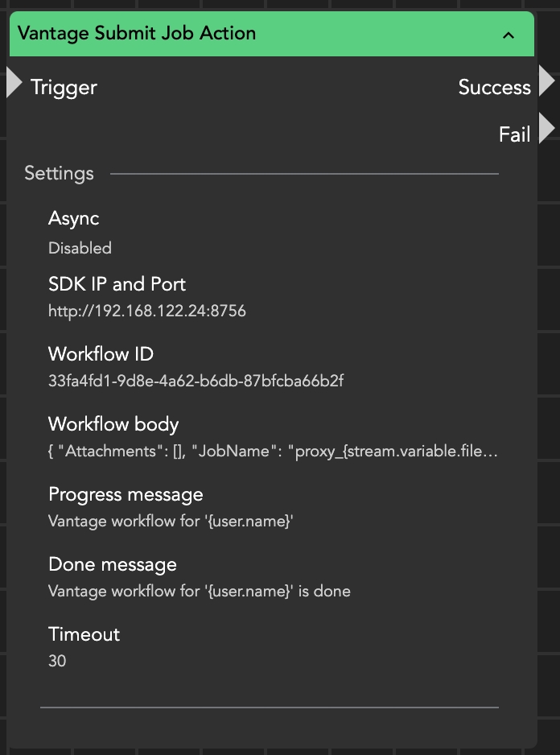Image resolution: width=560 pixels, height=755 pixels.
Task: Select the node title 'Vantage Submit Job Action'
Action: [x=137, y=34]
